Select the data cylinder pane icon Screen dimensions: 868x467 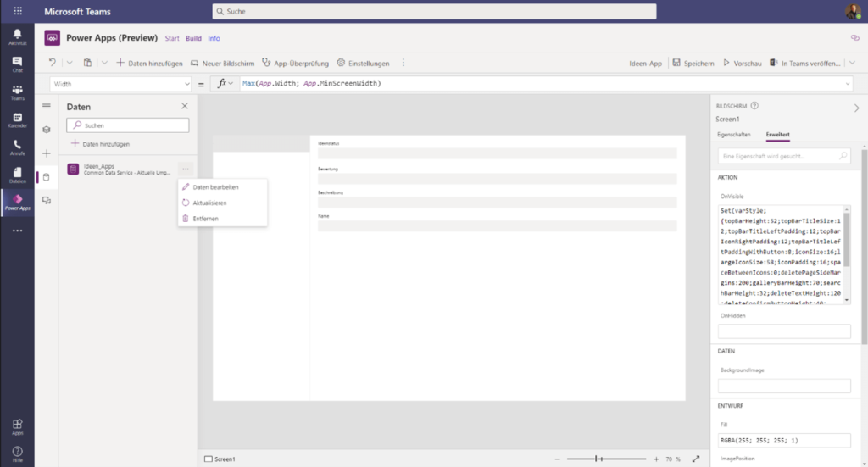(x=47, y=177)
